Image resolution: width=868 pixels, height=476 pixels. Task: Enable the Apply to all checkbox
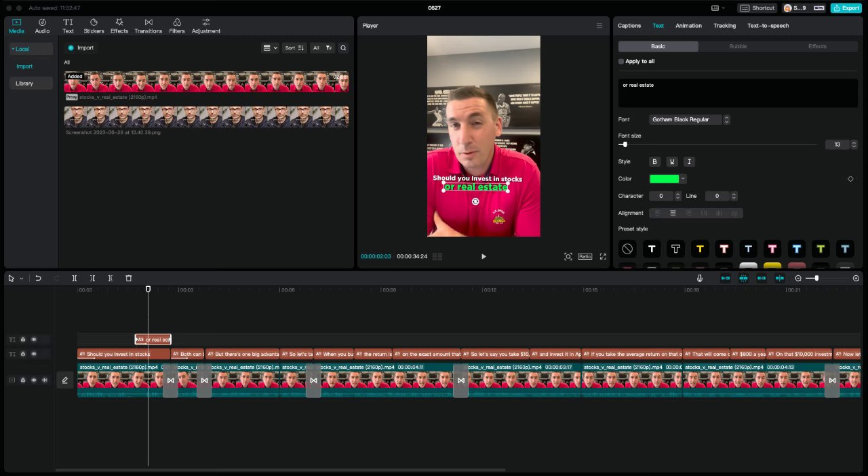620,61
